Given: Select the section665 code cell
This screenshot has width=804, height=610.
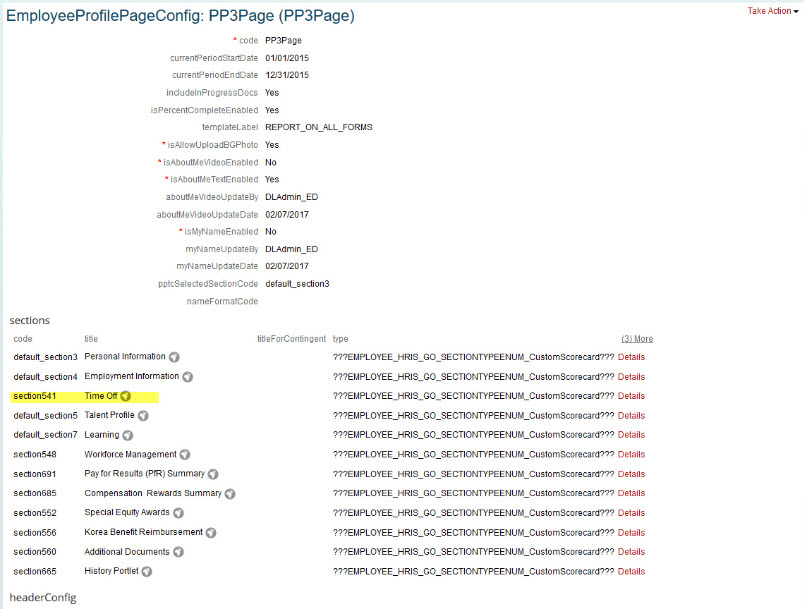Looking at the screenshot, I should tap(35, 572).
